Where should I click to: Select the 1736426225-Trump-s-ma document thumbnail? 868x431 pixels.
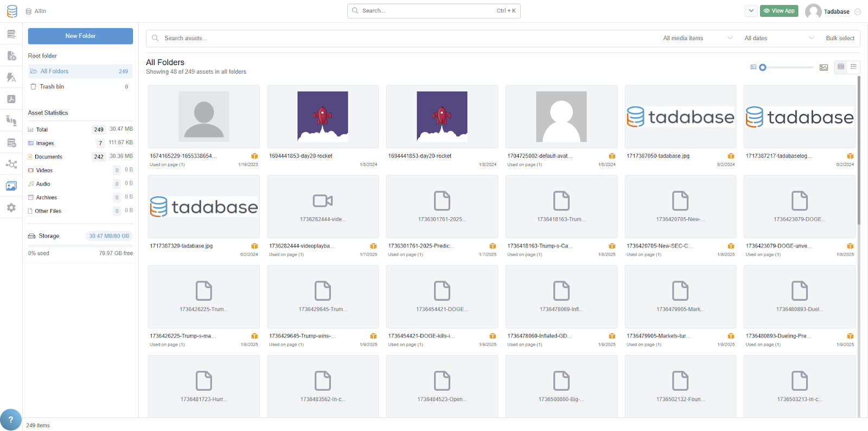pyautogui.click(x=203, y=297)
